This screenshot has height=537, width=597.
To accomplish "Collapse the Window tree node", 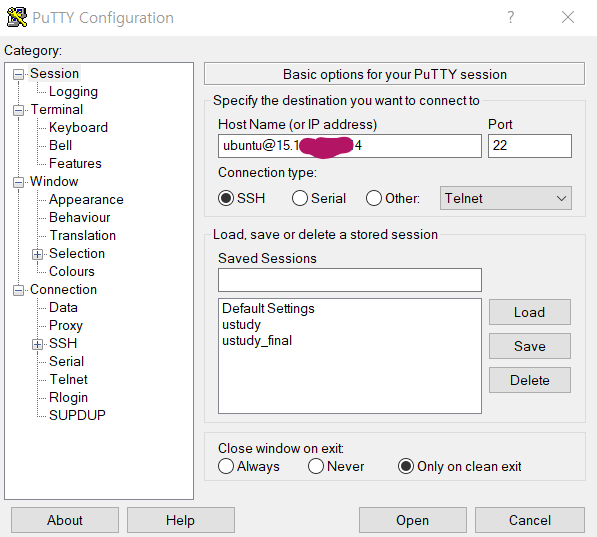I will [x=18, y=182].
